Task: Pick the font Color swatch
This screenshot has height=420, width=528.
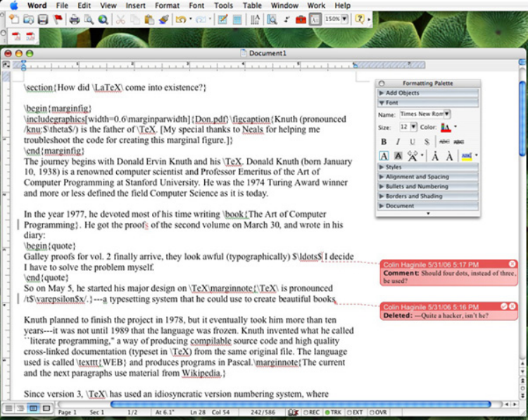Action: click(x=446, y=127)
